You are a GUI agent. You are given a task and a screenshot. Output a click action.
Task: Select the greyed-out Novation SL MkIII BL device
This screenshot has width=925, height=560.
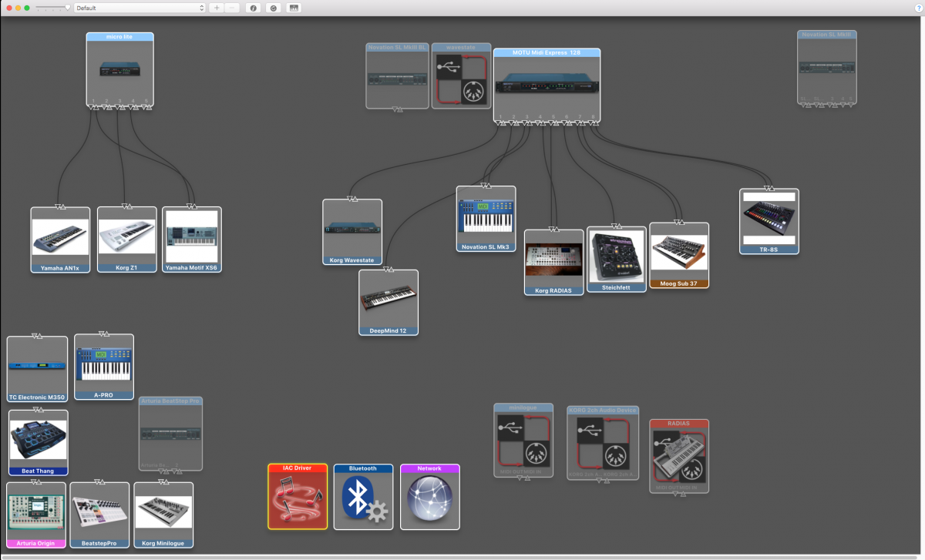(397, 75)
